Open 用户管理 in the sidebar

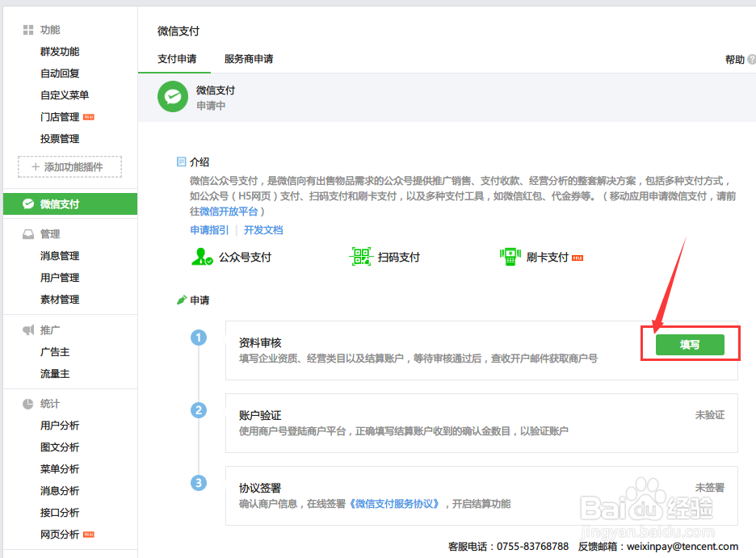60,278
